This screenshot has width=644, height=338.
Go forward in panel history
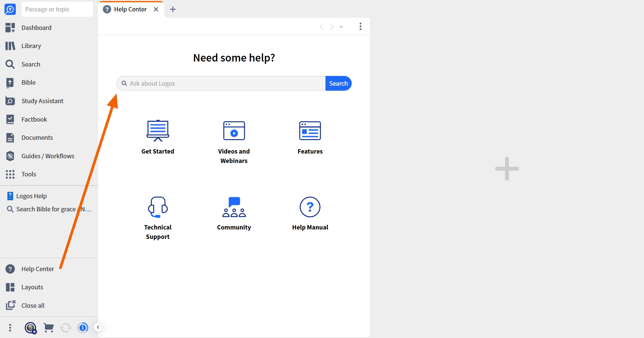click(x=332, y=27)
